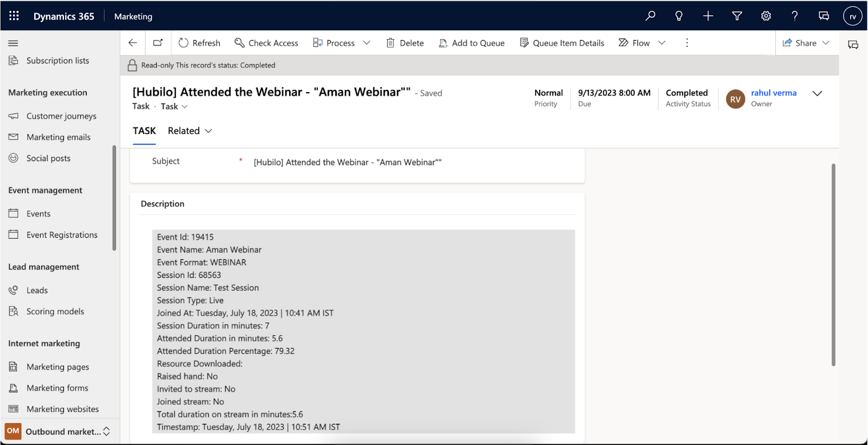The image size is (868, 445).
Task: Click the Subject field value
Action: tap(348, 162)
